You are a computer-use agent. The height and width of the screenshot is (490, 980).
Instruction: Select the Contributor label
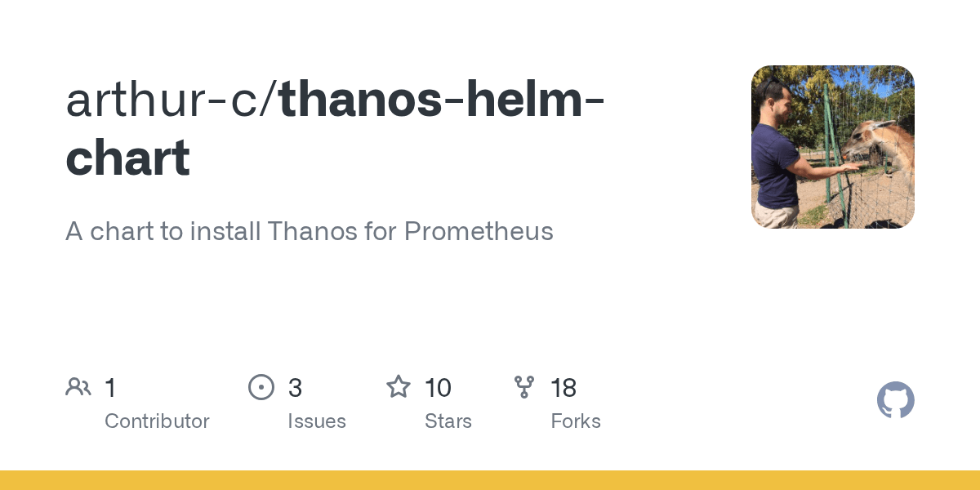click(157, 421)
